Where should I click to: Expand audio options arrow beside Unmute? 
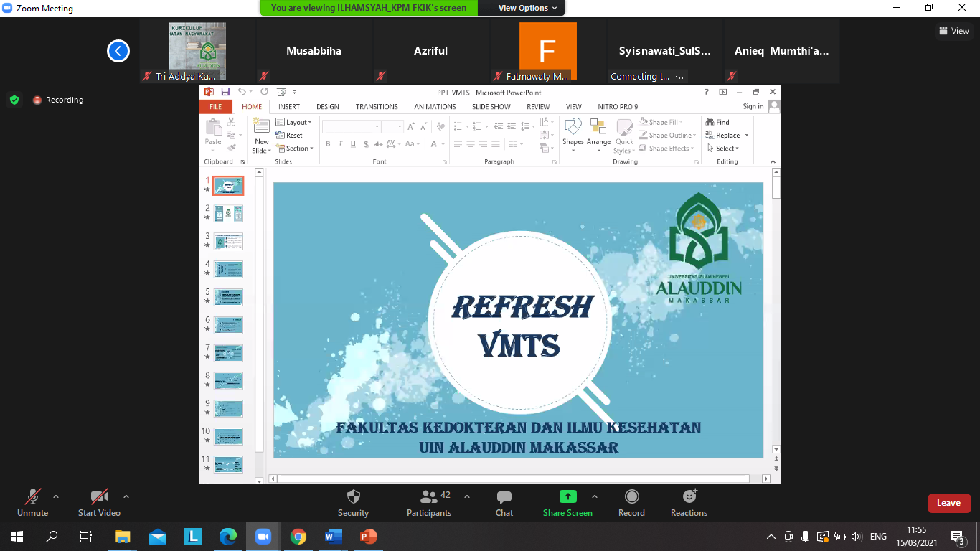56,496
